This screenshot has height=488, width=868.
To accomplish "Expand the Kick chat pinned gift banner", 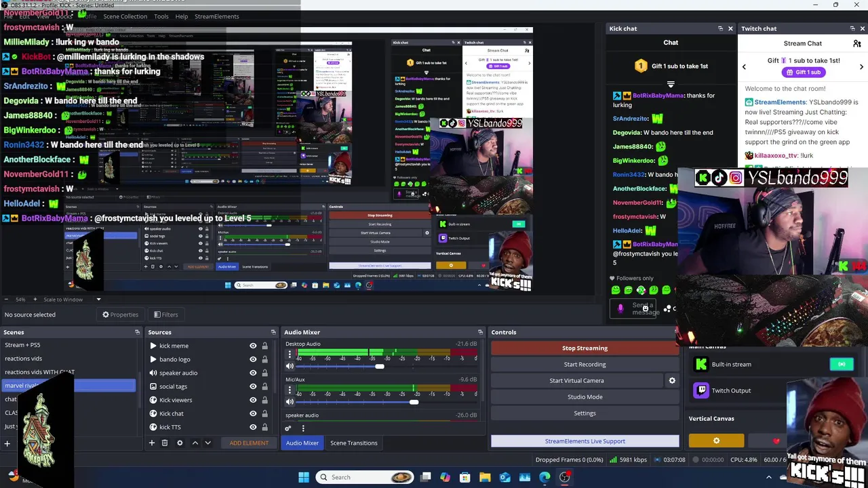I will point(671,84).
